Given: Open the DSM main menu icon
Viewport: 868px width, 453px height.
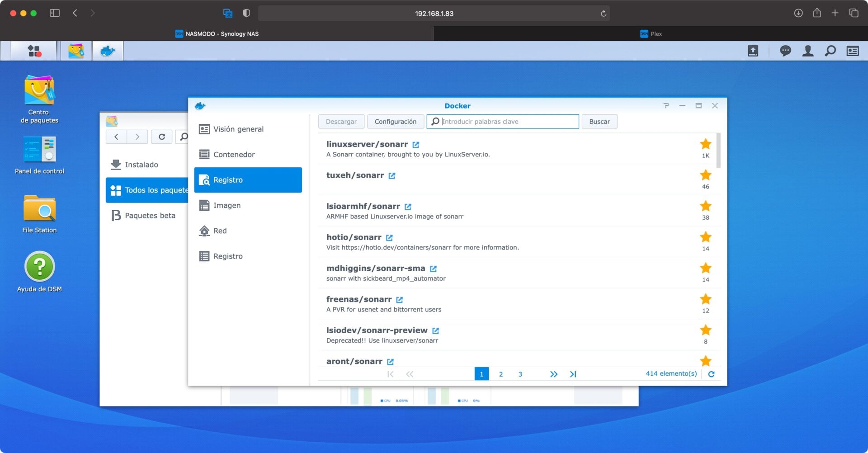Looking at the screenshot, I should click(x=34, y=51).
